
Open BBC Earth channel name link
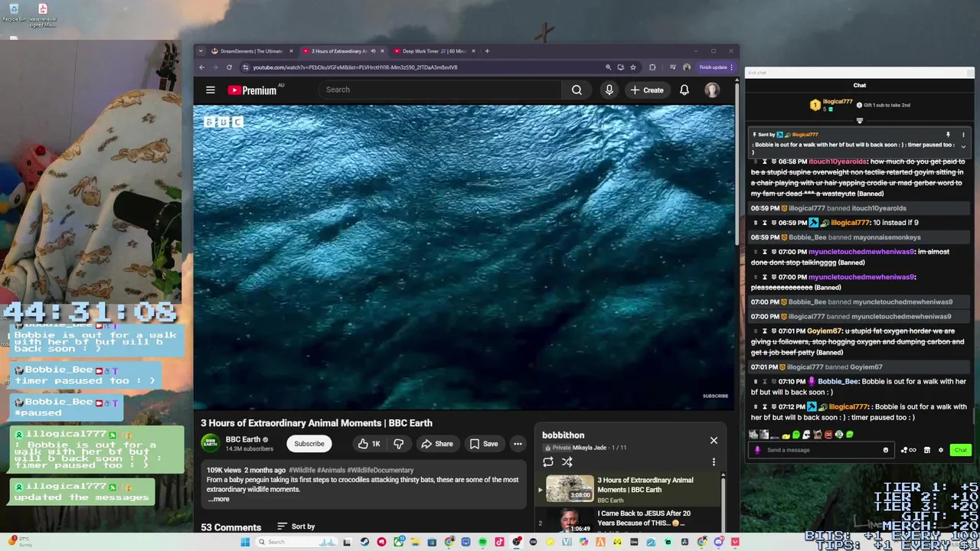pyautogui.click(x=243, y=439)
